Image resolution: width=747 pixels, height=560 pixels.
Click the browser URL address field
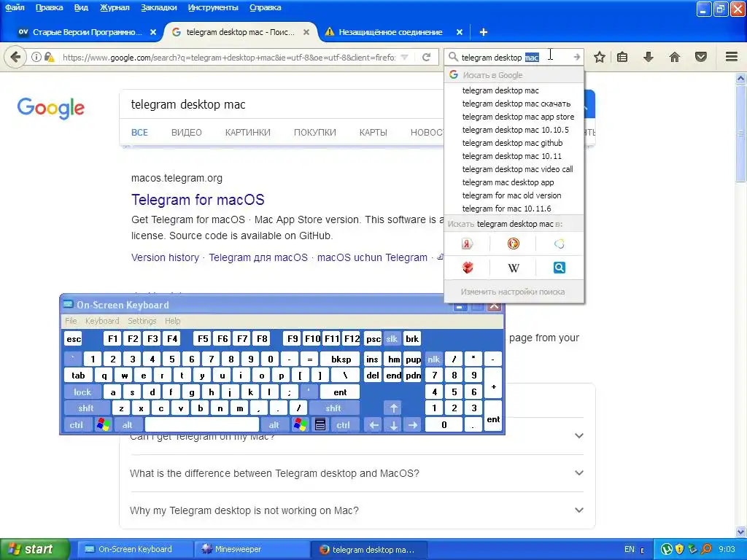point(228,58)
